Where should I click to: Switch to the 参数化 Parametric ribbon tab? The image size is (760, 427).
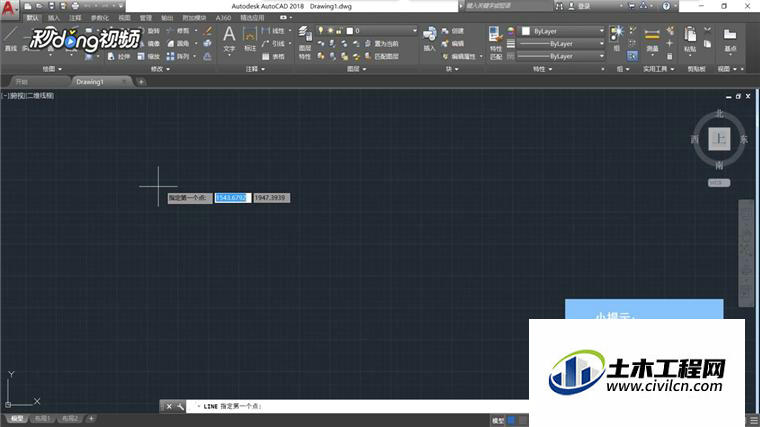[100, 18]
